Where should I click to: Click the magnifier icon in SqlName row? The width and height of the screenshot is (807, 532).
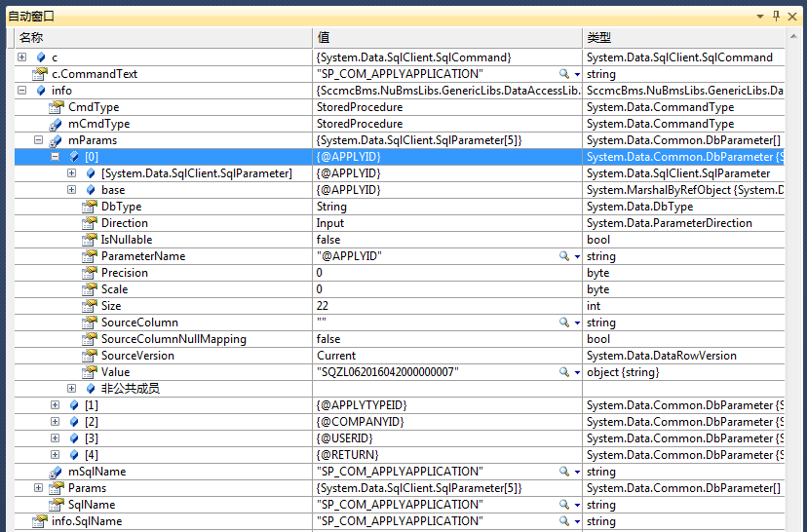coord(564,505)
